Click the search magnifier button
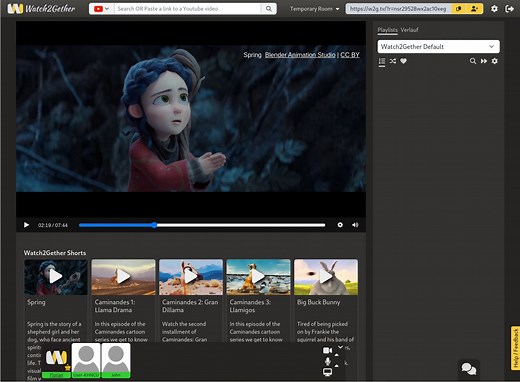The height and width of the screenshot is (382, 520). click(269, 9)
